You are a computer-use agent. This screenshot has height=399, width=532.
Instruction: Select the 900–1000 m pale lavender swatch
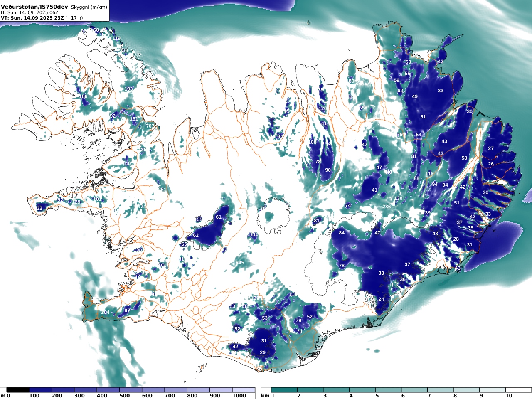(221, 390)
